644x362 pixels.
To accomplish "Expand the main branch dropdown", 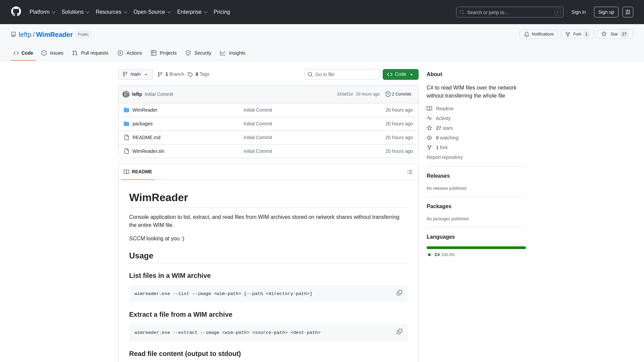I will click(x=135, y=74).
